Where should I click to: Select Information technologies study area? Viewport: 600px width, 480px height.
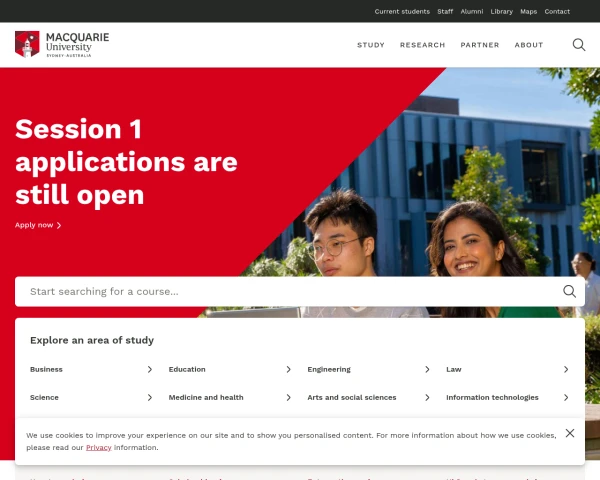[492, 398]
